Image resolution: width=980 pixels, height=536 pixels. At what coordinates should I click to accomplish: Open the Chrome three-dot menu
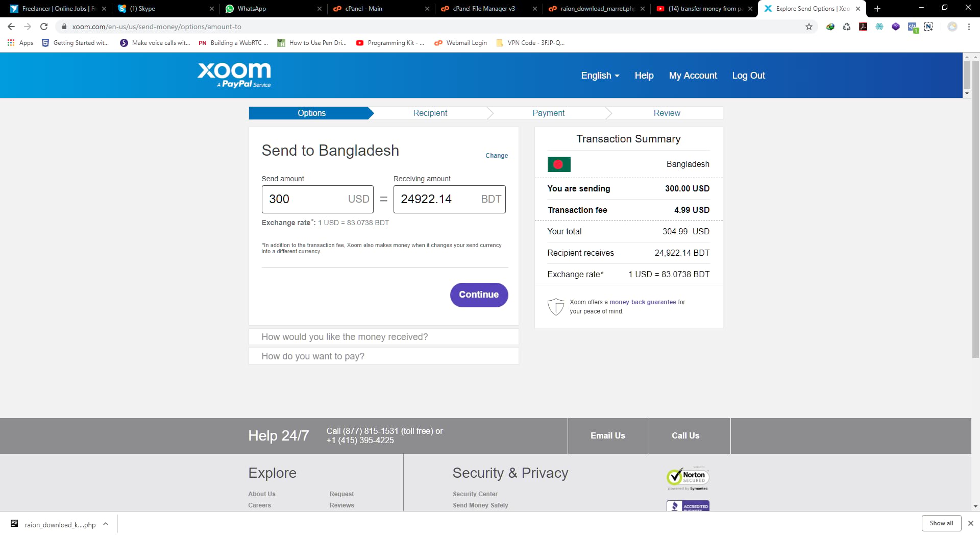[969, 27]
